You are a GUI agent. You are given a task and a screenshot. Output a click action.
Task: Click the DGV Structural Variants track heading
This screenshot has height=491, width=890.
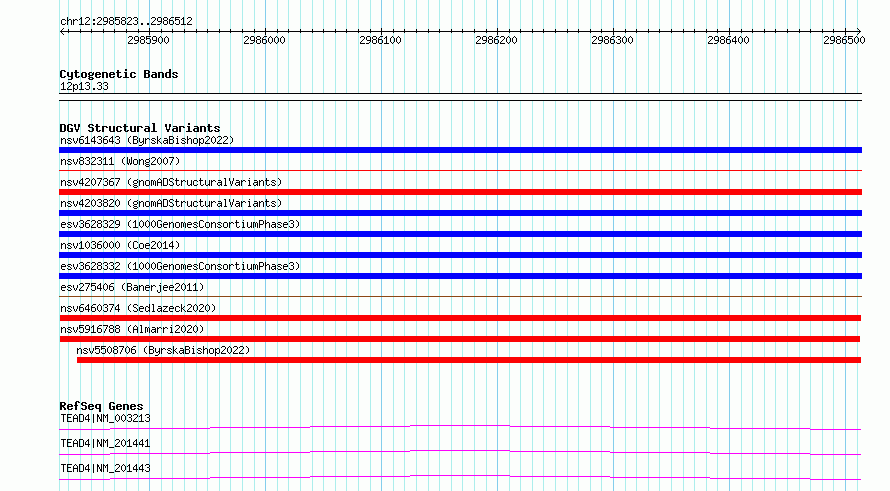pos(140,128)
